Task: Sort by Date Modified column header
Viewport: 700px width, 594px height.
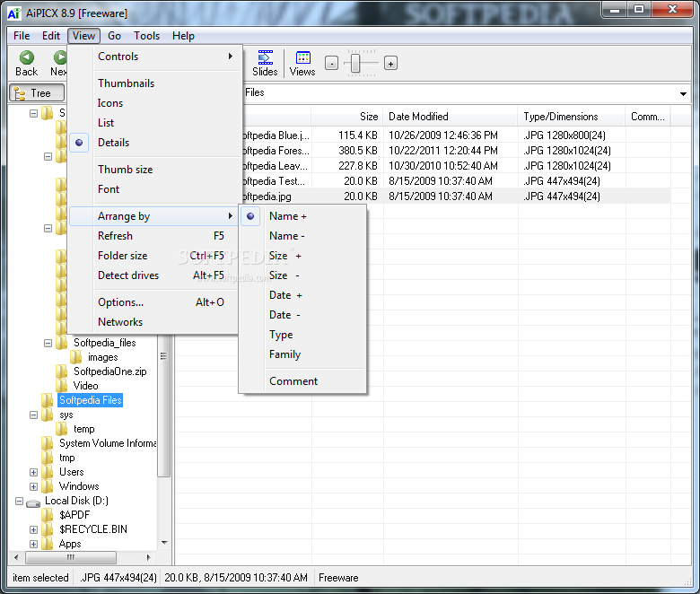Action: click(451, 117)
